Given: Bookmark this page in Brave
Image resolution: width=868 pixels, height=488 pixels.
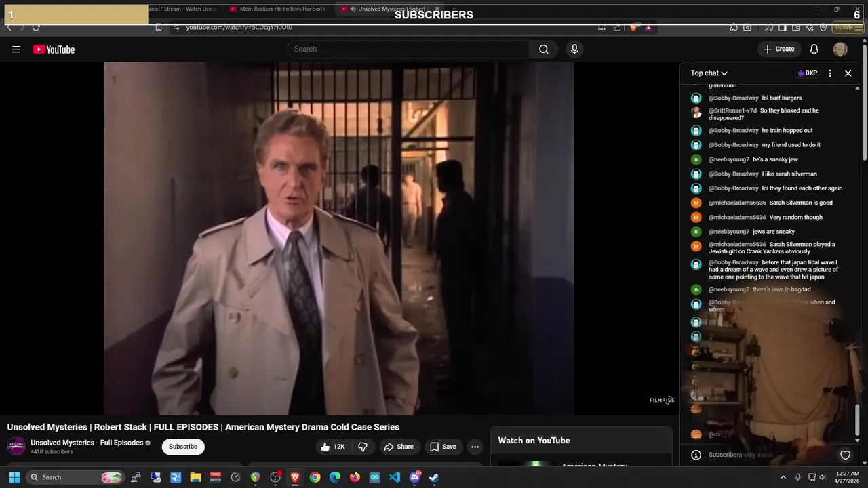Looking at the screenshot, I should [159, 27].
